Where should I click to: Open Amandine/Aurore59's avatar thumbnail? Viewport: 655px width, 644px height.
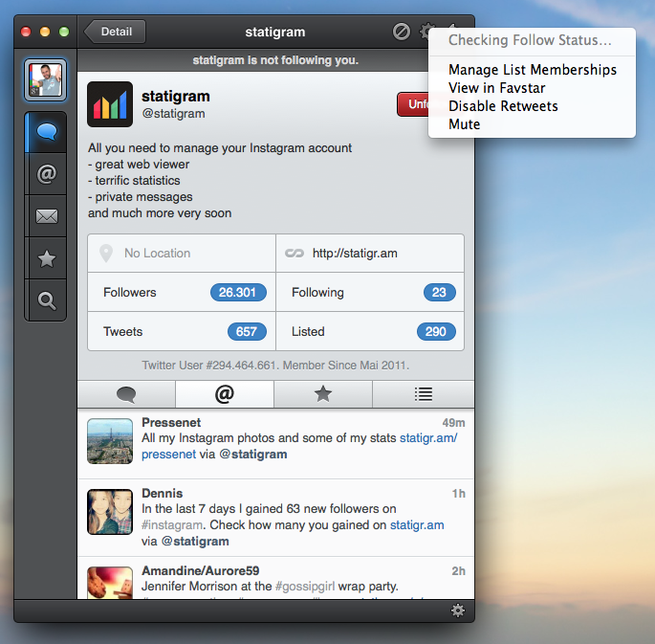[110, 583]
